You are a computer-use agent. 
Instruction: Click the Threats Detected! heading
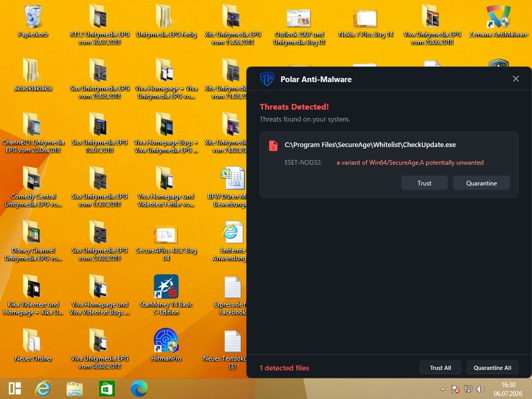294,107
